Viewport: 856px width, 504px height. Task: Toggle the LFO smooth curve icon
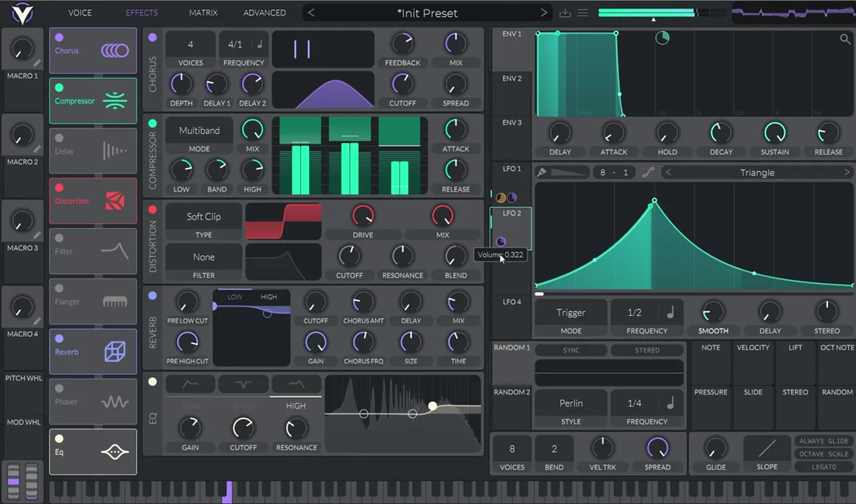pyautogui.click(x=648, y=172)
